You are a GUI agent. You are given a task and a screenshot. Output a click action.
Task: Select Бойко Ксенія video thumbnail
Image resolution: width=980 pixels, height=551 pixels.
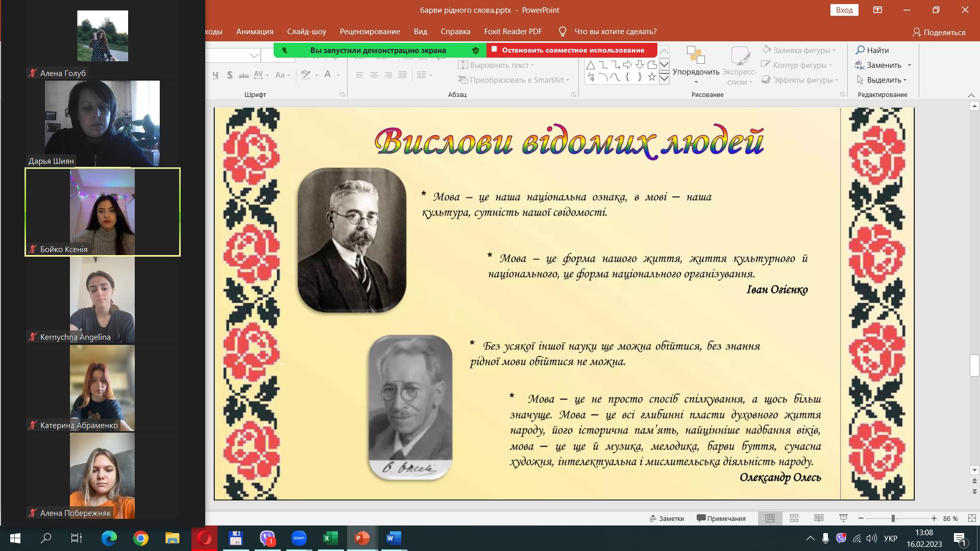point(103,212)
